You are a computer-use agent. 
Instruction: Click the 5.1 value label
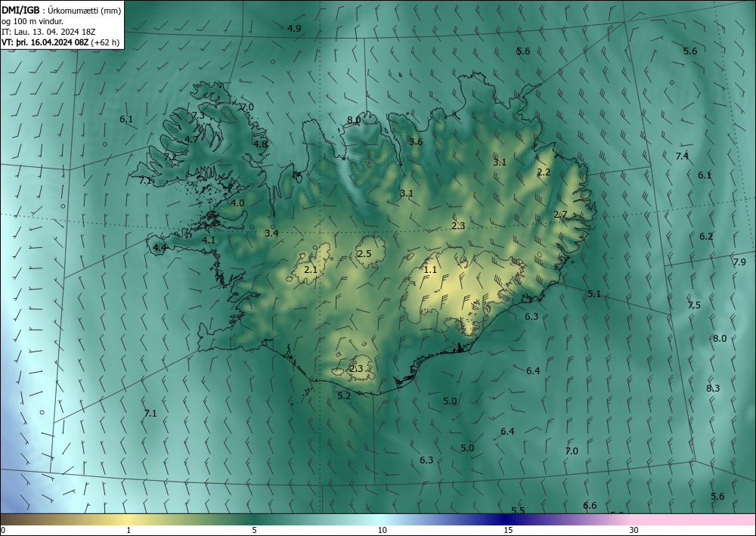(x=594, y=293)
